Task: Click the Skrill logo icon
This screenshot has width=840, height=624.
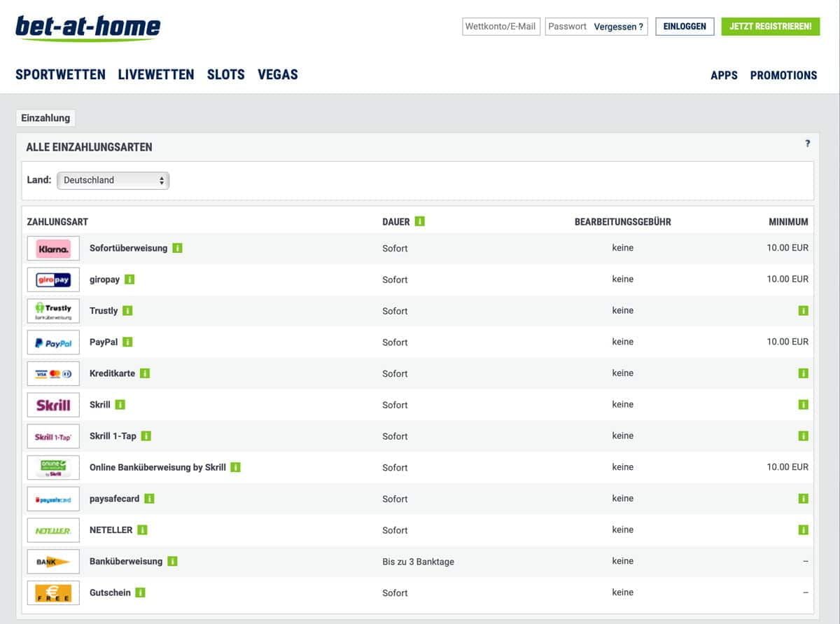Action: [53, 405]
